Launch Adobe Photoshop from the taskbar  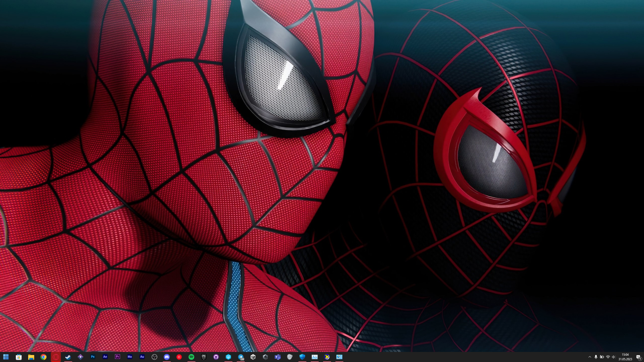pyautogui.click(x=93, y=357)
